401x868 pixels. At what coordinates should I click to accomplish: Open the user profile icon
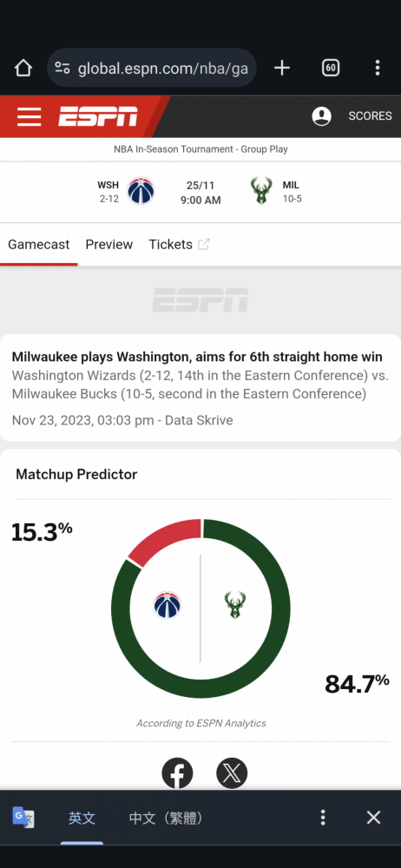pyautogui.click(x=322, y=116)
